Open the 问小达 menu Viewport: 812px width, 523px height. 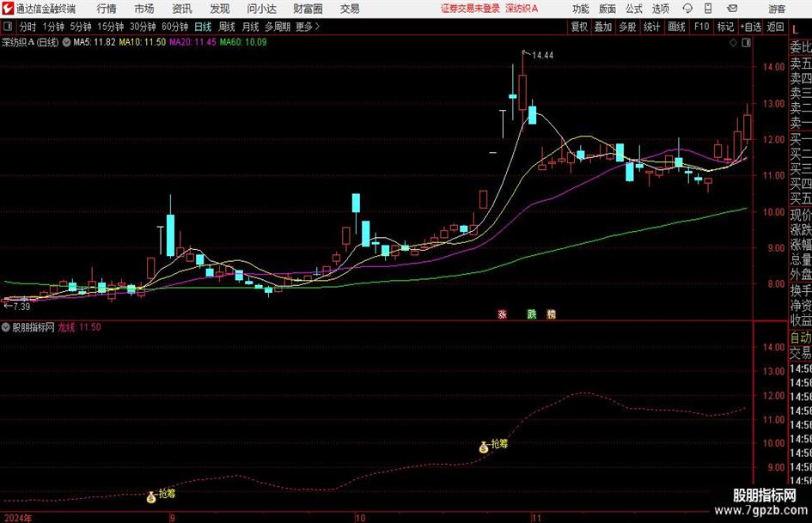[261, 9]
